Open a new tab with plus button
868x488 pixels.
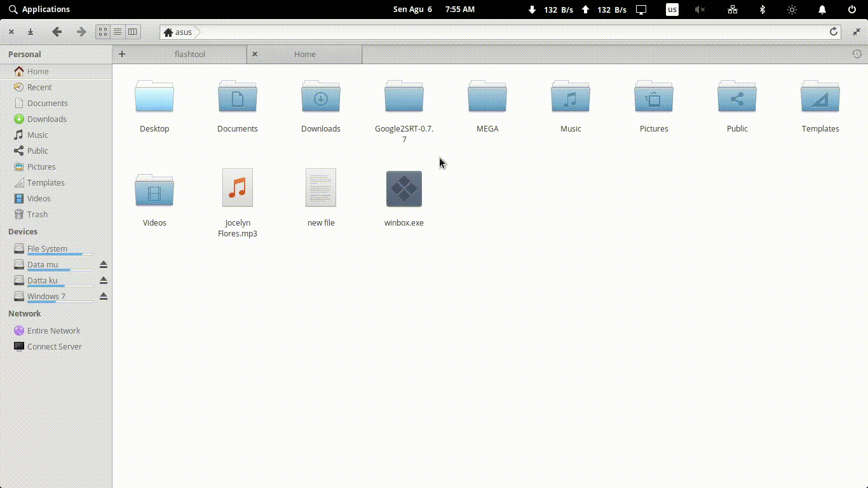click(122, 54)
